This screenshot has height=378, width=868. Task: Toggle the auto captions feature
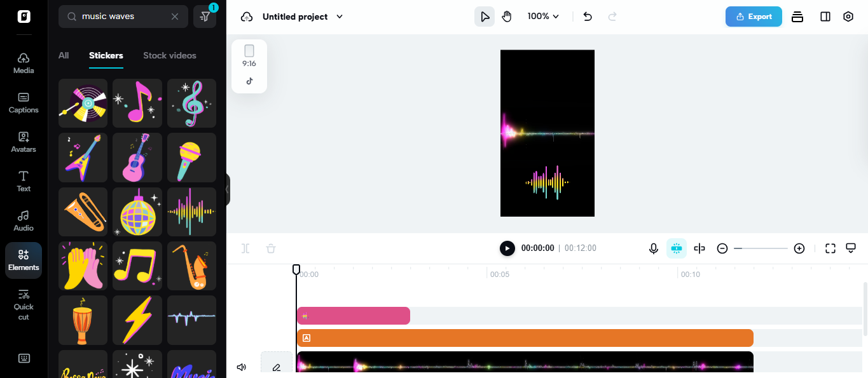[677, 248]
